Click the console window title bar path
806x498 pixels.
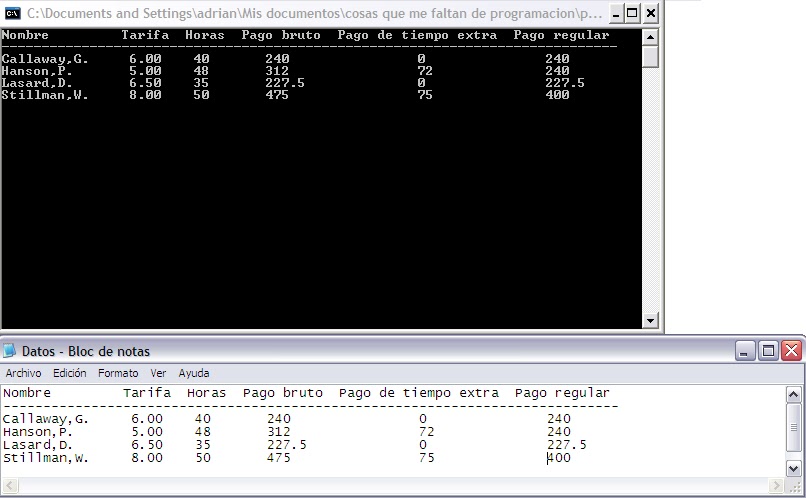point(314,13)
